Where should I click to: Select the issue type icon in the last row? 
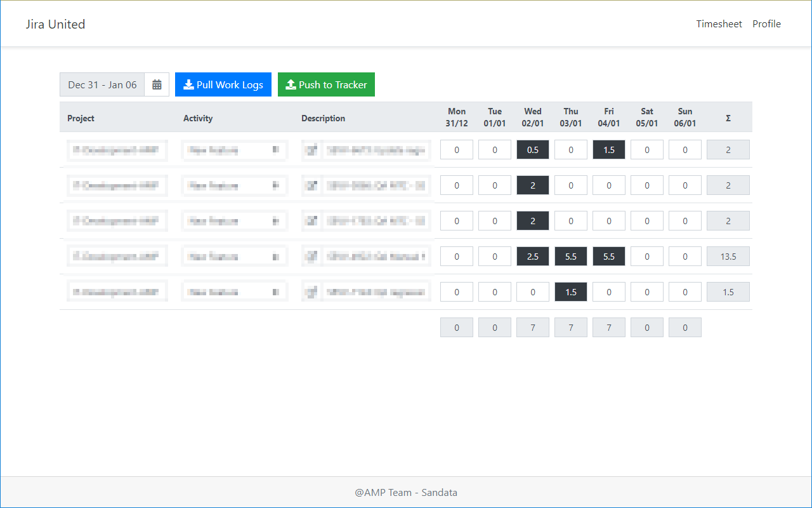click(x=311, y=291)
